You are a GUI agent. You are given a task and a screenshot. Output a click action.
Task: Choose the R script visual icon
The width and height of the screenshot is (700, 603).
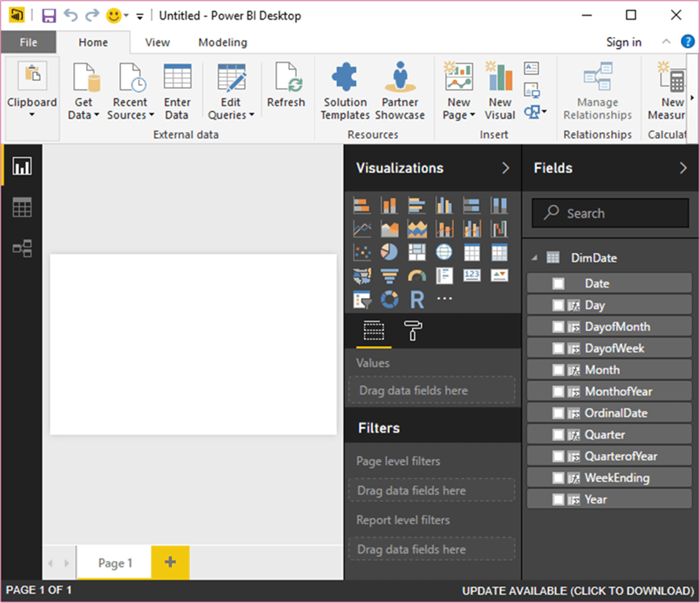[x=417, y=300]
